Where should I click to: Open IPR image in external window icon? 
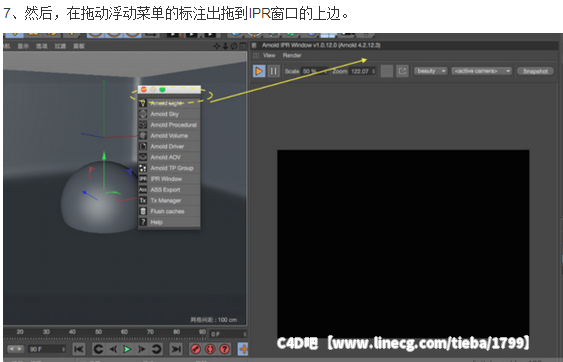pyautogui.click(x=402, y=71)
